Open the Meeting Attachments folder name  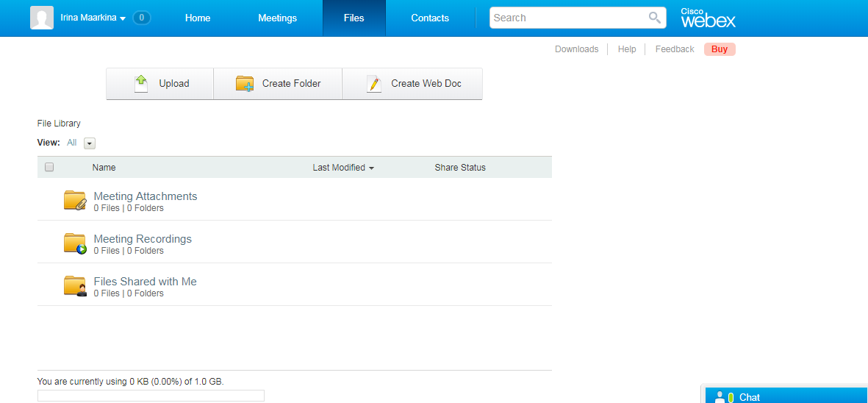[146, 196]
